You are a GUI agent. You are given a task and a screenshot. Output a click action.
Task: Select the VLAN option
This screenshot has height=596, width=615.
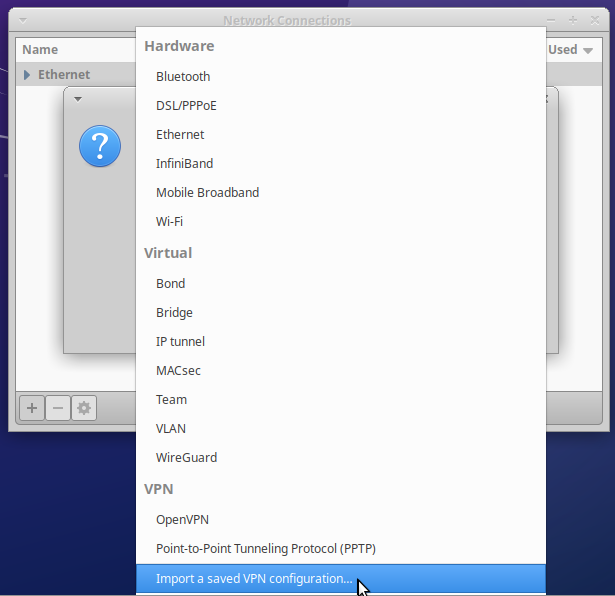(x=171, y=429)
